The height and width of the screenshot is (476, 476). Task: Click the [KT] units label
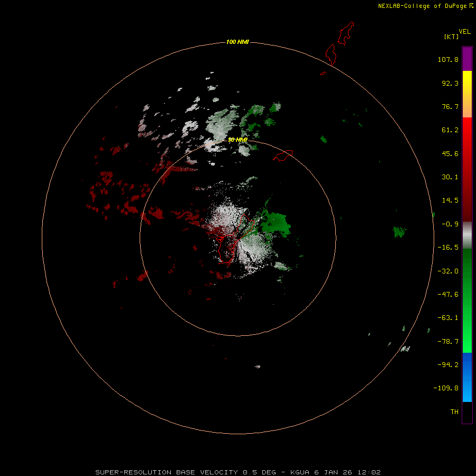point(452,36)
